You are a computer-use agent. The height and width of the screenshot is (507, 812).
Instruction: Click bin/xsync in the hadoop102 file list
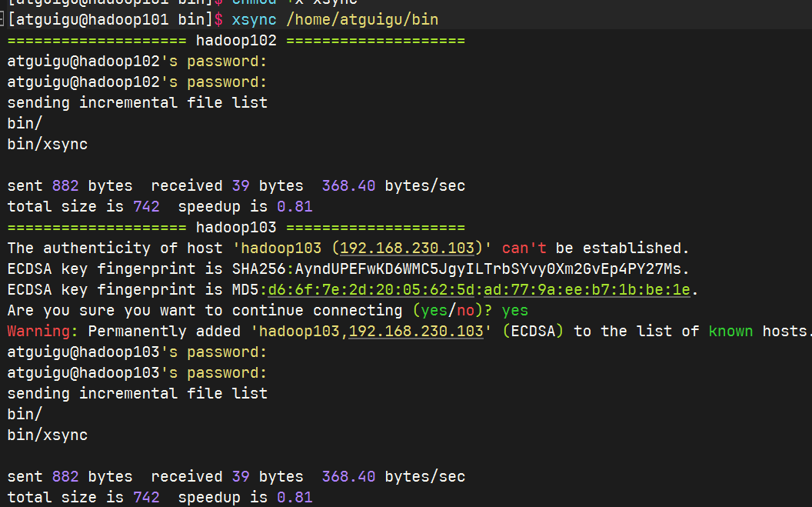click(48, 145)
